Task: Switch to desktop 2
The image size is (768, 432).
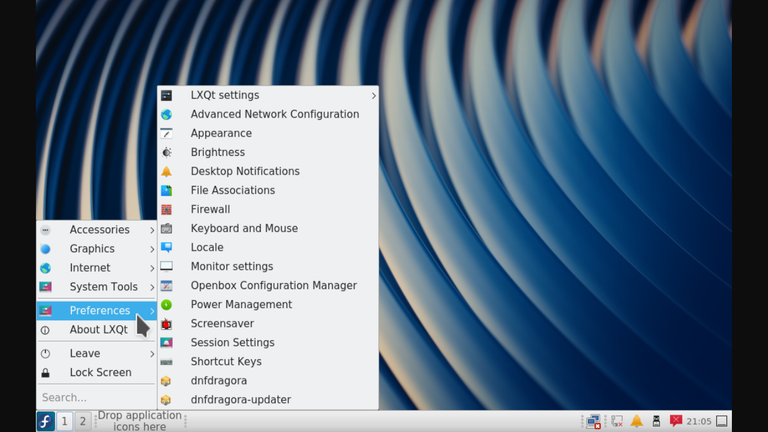Action: [x=83, y=421]
